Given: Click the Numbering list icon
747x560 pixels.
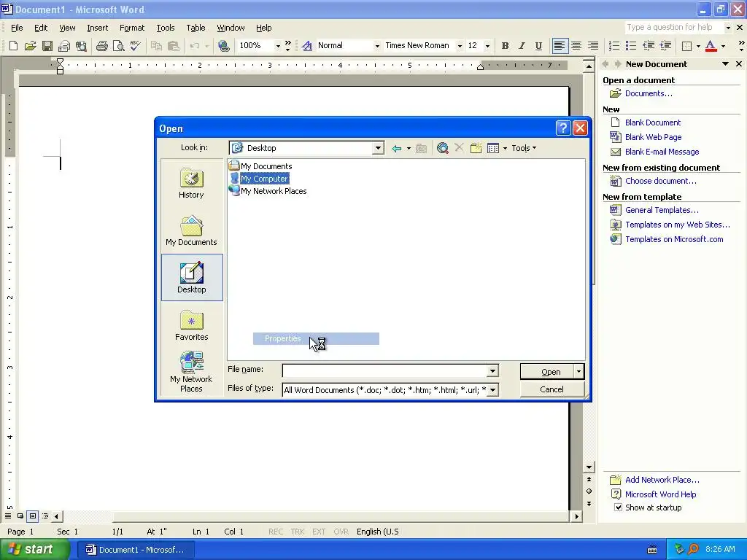Looking at the screenshot, I should 614,46.
